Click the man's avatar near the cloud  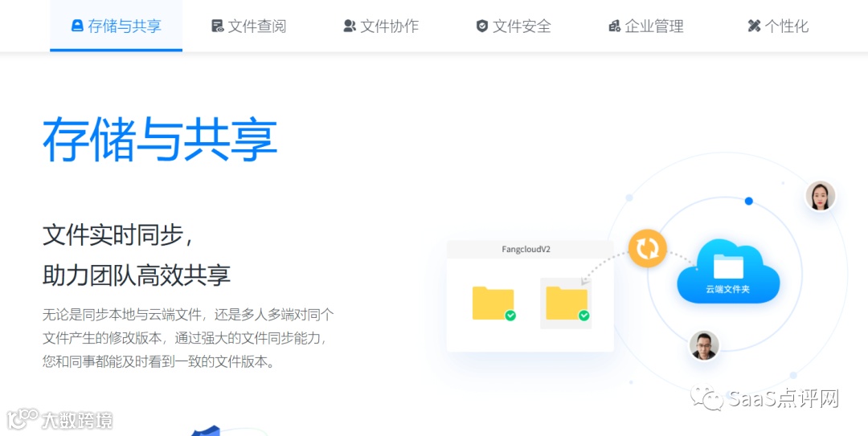pyautogui.click(x=703, y=346)
